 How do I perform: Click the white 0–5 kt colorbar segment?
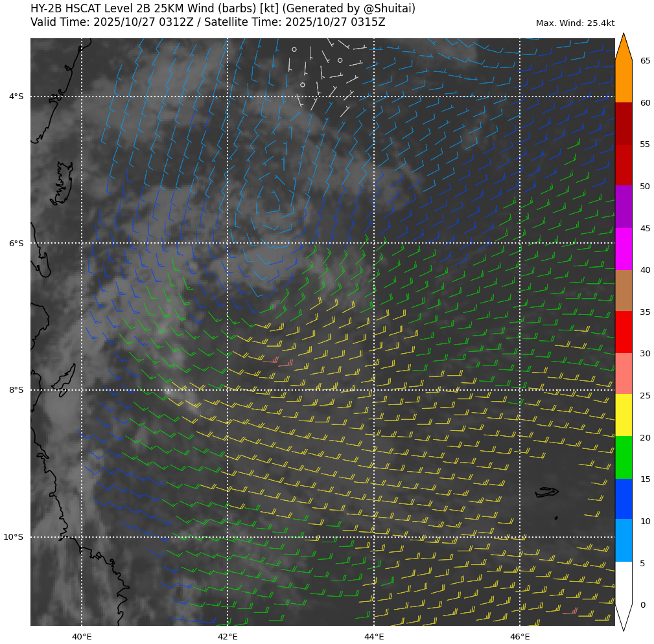(623, 582)
